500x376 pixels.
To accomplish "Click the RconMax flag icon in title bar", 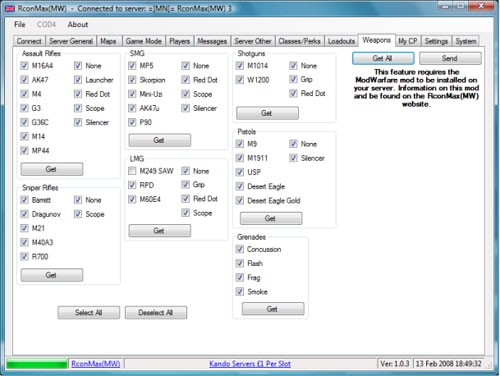I will (x=10, y=8).
